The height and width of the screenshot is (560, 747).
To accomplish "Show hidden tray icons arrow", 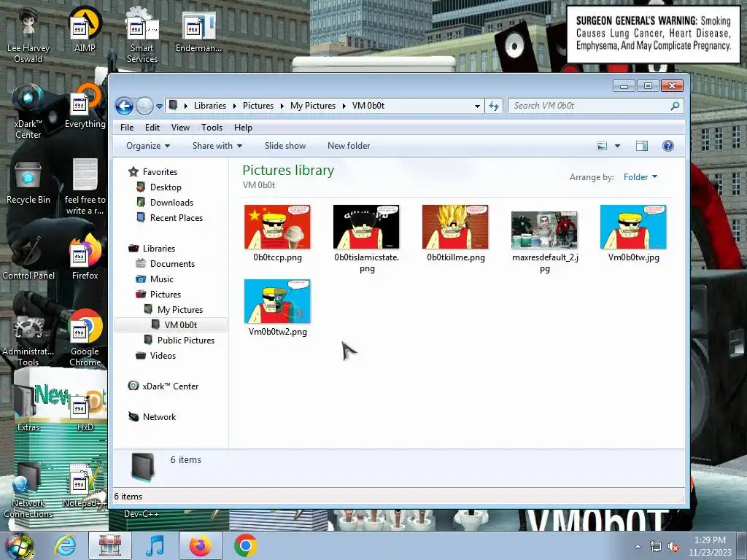I will click(x=638, y=546).
